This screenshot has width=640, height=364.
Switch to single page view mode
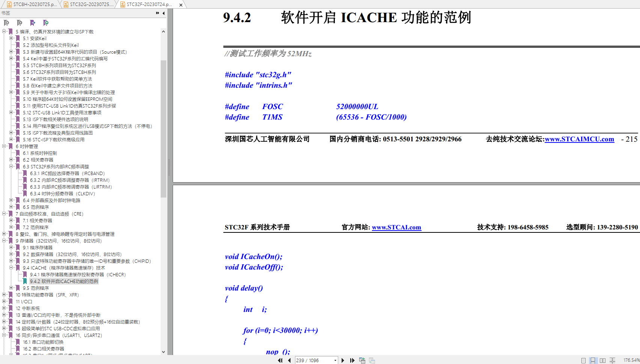(x=583, y=360)
